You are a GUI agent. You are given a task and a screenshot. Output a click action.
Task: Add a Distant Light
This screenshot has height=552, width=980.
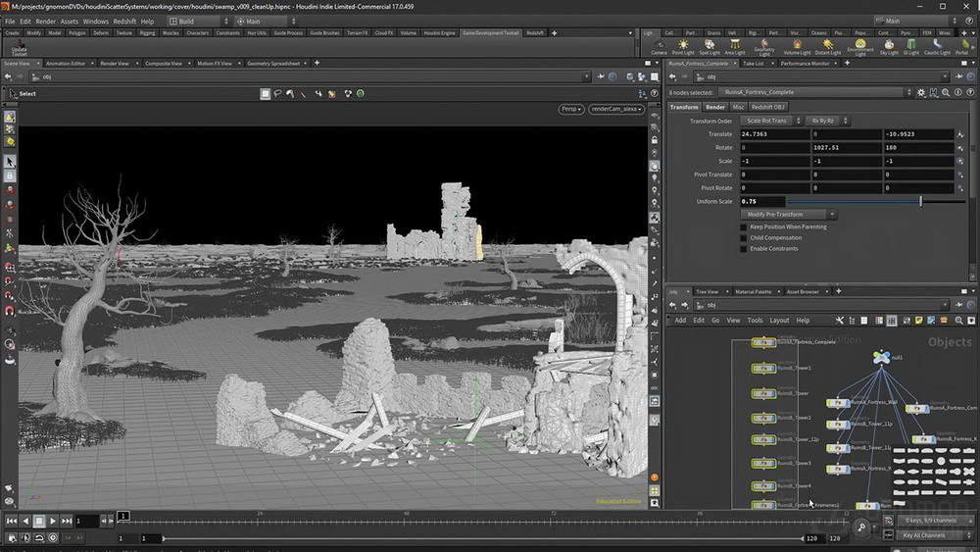click(827, 47)
